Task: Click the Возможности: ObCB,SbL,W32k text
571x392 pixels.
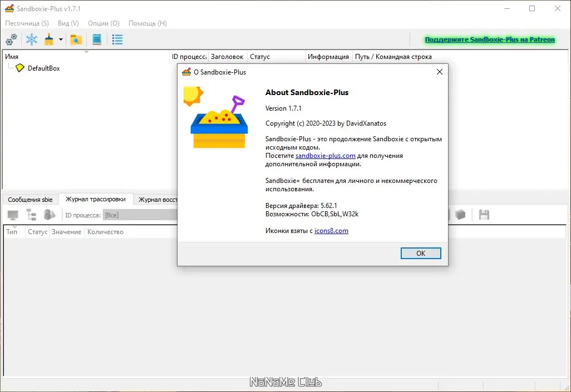Action: (312, 214)
